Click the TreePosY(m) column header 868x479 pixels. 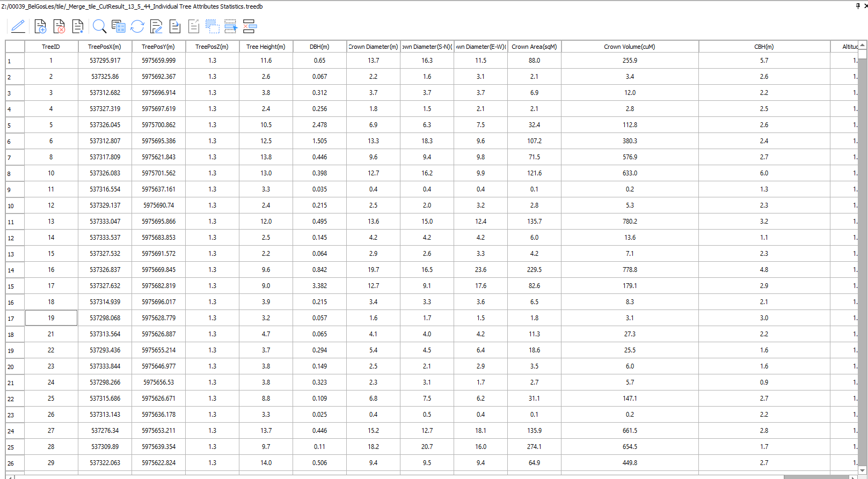[158, 47]
